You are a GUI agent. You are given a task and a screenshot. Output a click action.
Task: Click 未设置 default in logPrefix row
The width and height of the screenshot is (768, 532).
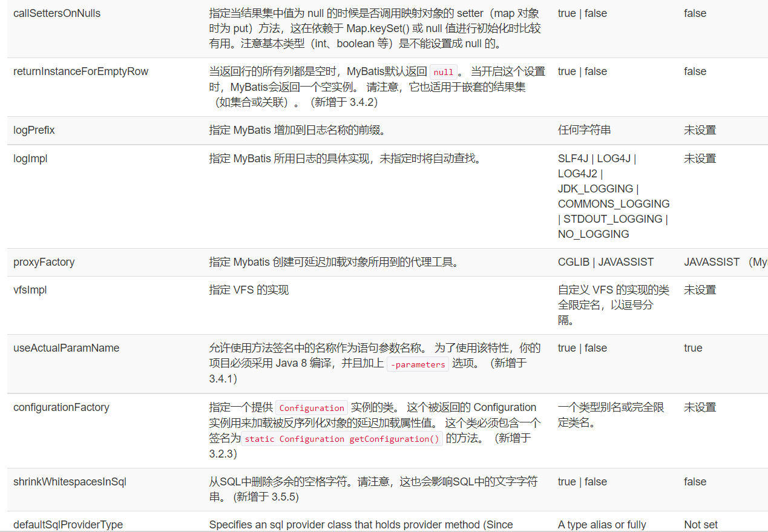click(700, 130)
